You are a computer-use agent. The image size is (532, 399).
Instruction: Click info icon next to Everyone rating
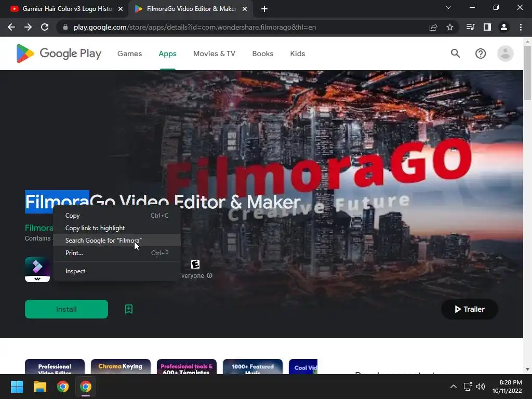210,275
